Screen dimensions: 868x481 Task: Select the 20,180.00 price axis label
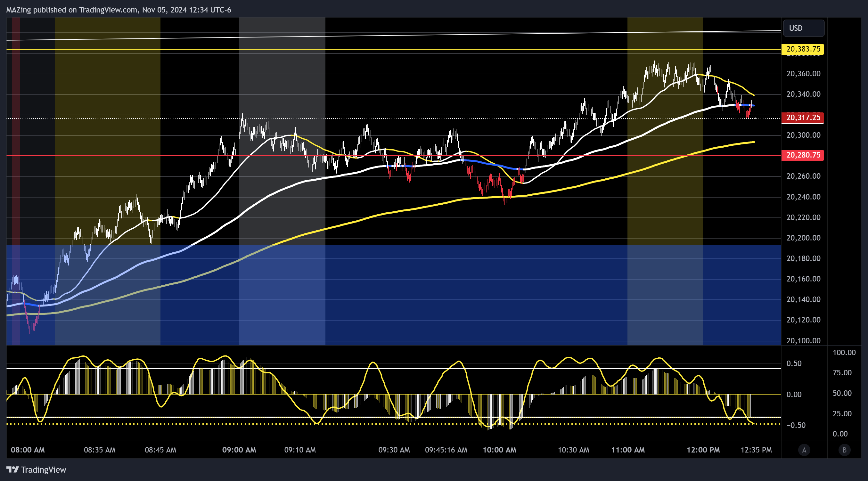coord(803,258)
